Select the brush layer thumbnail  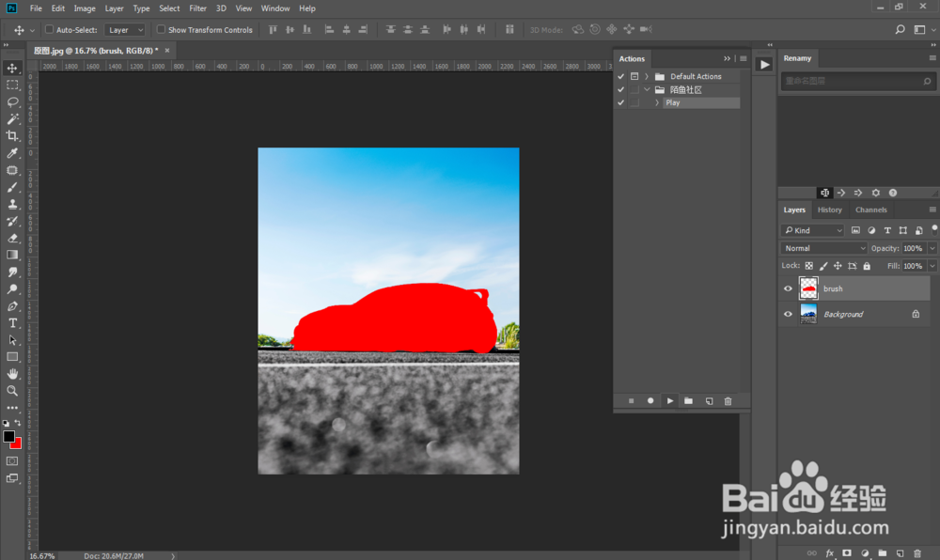[x=808, y=288]
